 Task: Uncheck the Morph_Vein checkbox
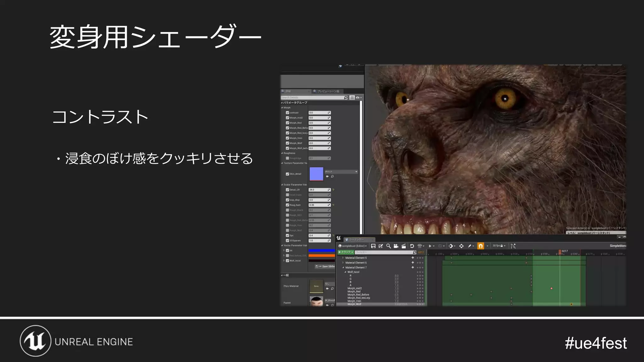287,138
